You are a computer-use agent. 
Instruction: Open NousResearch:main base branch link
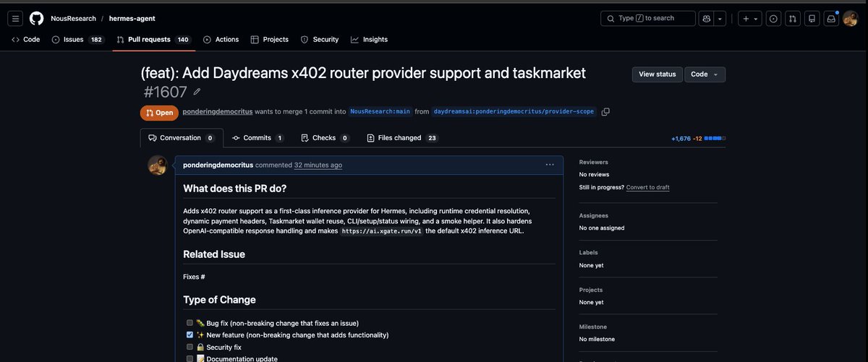tap(380, 112)
